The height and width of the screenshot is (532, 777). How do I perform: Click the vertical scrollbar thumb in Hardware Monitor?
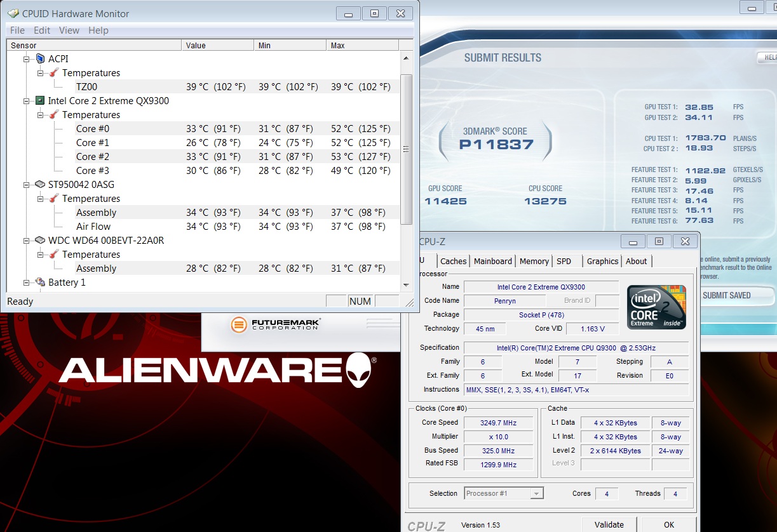(407, 149)
